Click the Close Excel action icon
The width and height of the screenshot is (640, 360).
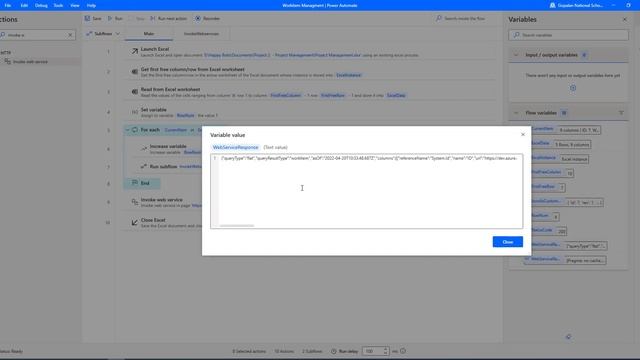pos(135,222)
